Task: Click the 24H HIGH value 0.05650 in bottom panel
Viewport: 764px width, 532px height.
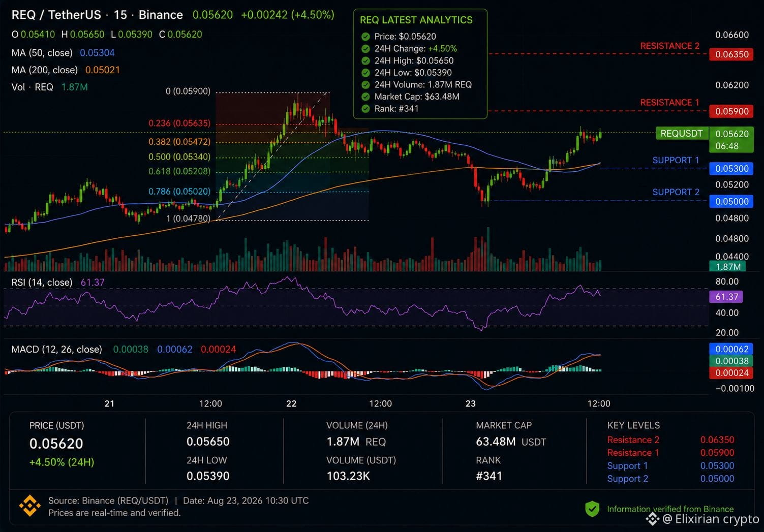Action: coord(208,442)
